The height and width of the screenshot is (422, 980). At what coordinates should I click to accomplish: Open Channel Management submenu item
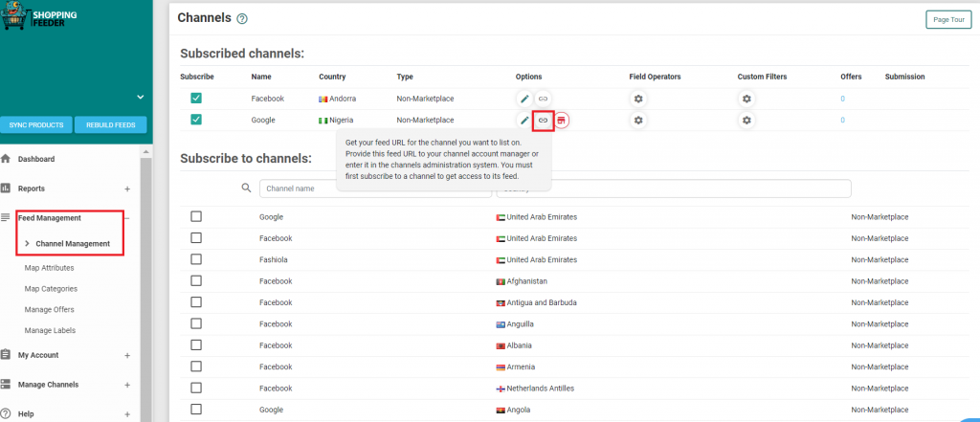73,243
